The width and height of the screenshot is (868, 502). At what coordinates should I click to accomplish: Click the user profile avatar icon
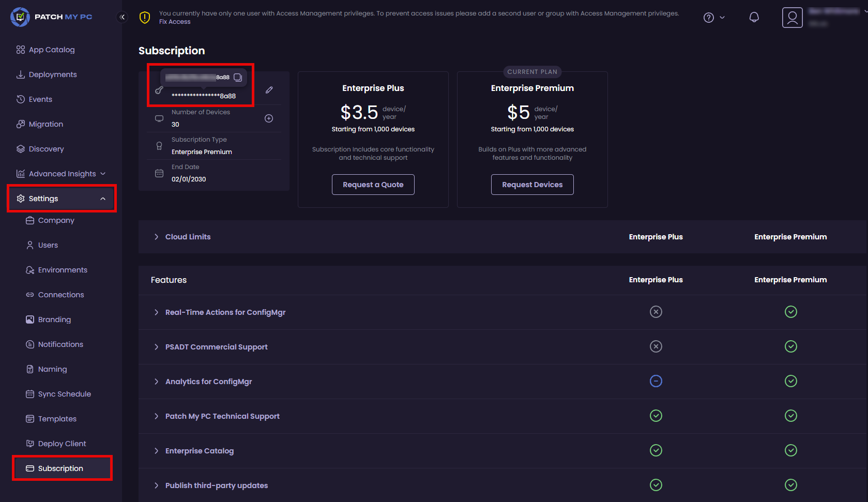(792, 18)
